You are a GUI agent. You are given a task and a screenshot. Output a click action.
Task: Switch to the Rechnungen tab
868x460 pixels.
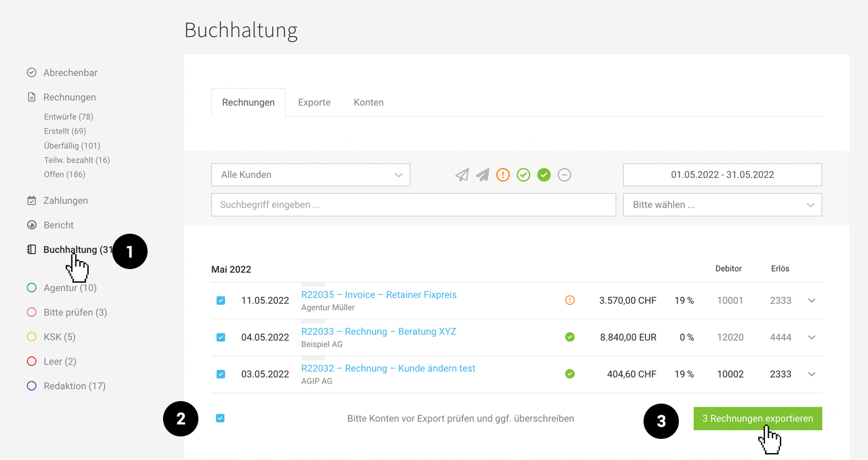pyautogui.click(x=249, y=102)
